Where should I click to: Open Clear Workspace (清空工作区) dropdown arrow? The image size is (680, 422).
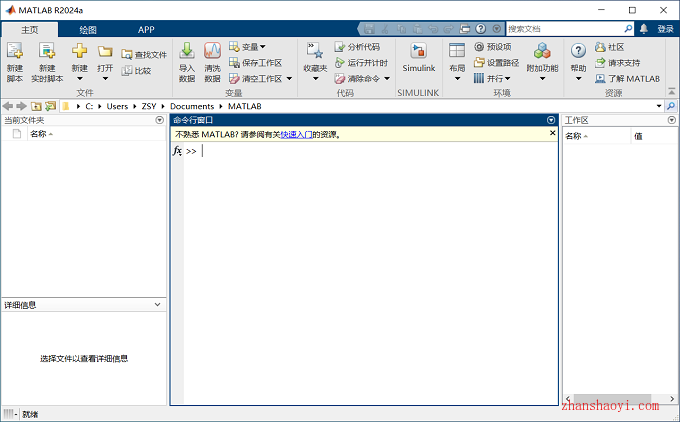click(289, 79)
